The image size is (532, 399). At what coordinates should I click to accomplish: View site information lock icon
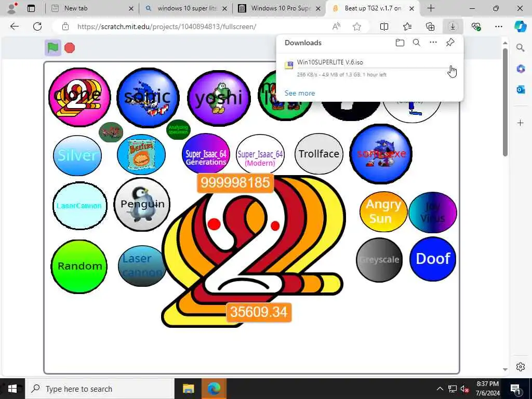pyautogui.click(x=65, y=26)
